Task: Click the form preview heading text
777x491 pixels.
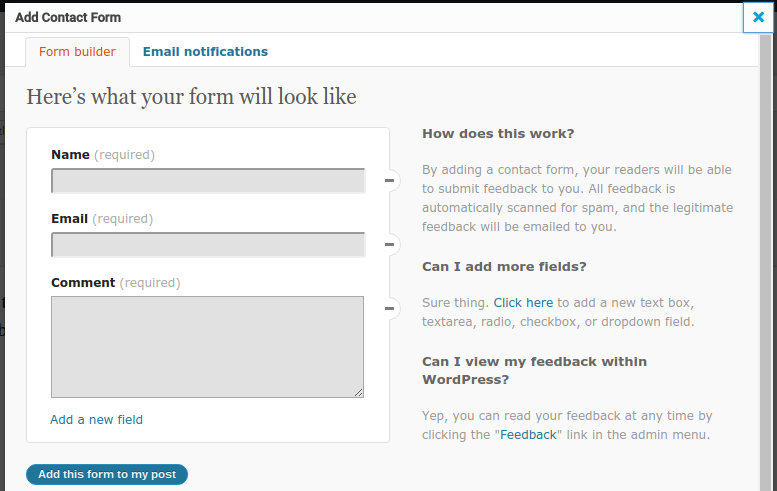Action: [x=191, y=97]
